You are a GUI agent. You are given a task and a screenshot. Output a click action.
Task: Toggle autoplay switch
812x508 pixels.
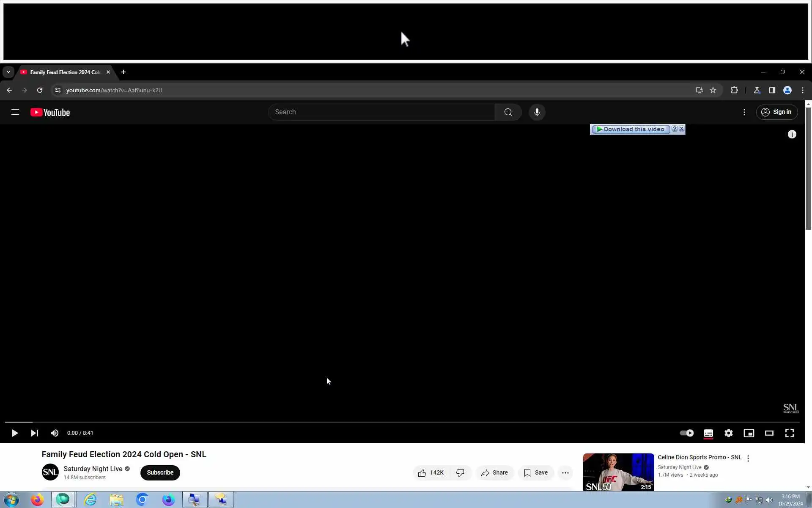686,433
